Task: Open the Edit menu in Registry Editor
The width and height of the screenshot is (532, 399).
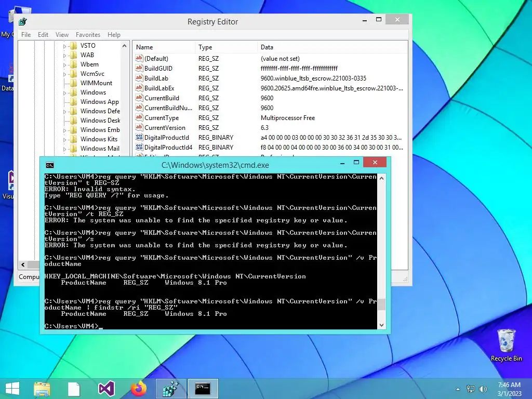Action: coord(43,35)
